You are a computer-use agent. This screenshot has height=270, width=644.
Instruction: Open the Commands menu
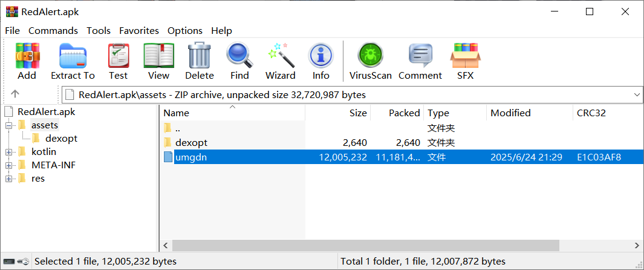[x=53, y=30]
